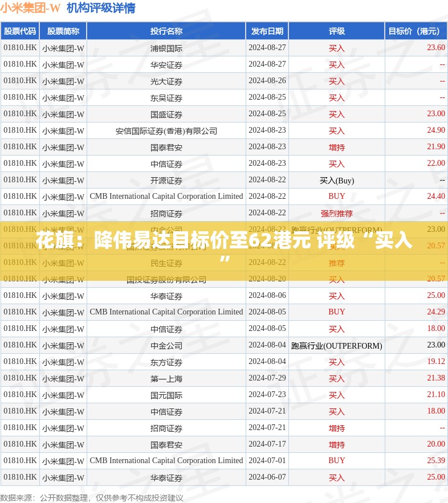Click 中信证券 in the 22.00 target row
The image size is (448, 503).
166,164
